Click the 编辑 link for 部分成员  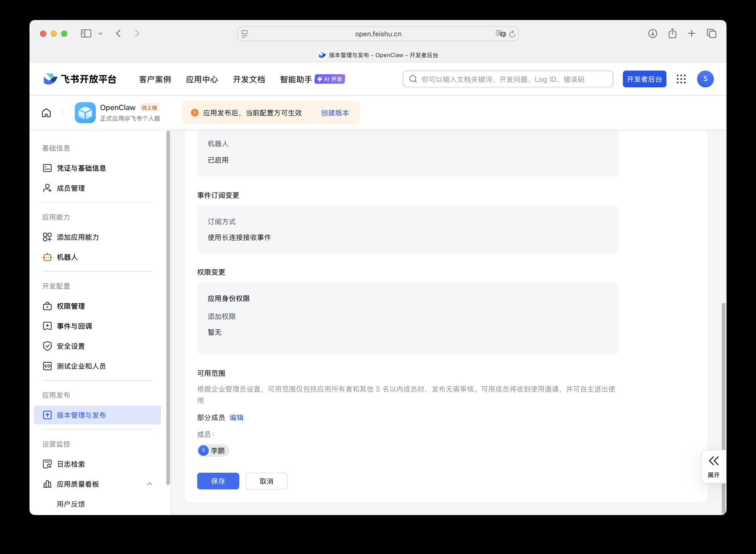(x=236, y=417)
